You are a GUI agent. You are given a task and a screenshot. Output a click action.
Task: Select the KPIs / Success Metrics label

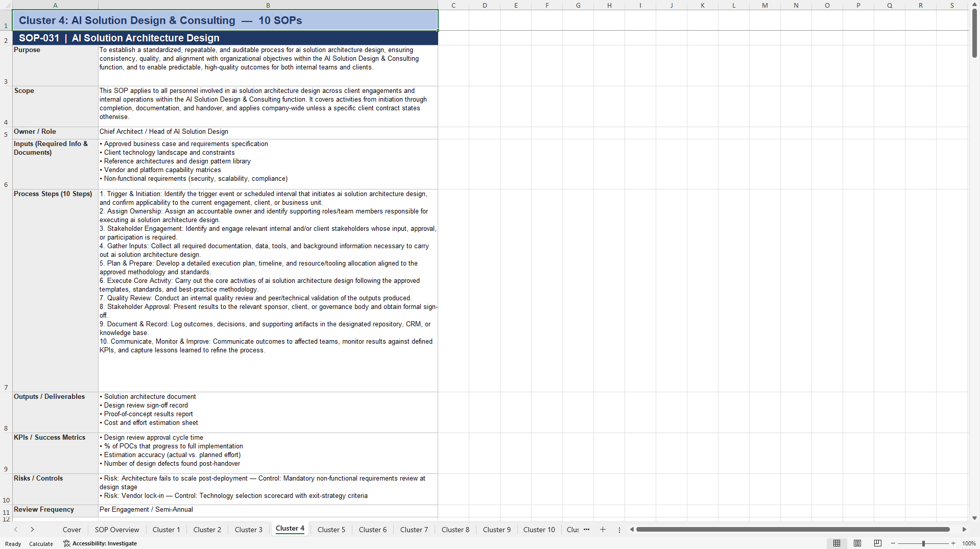tap(55, 453)
